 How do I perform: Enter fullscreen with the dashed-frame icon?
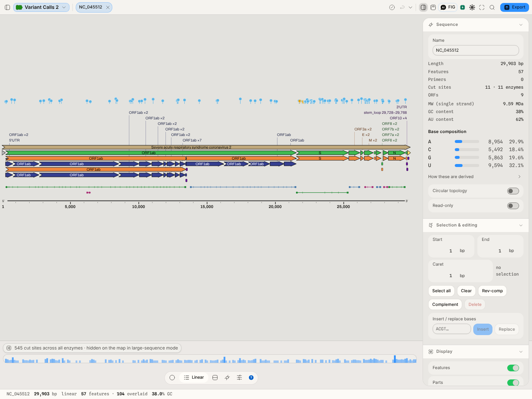tap(482, 7)
